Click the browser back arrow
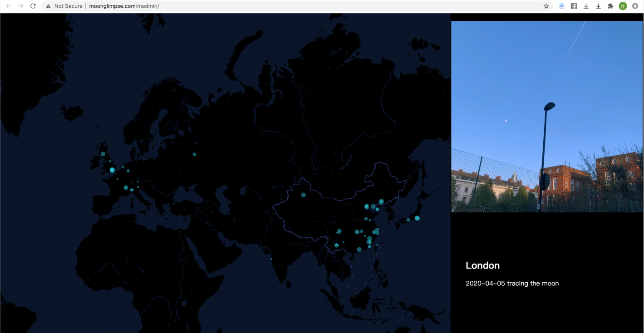 tap(8, 6)
